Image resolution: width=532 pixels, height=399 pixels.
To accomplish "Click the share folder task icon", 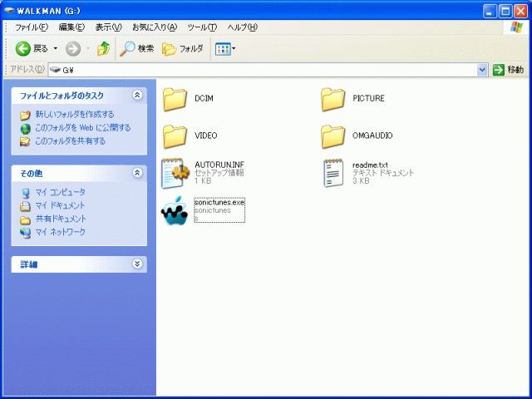I will pos(25,142).
